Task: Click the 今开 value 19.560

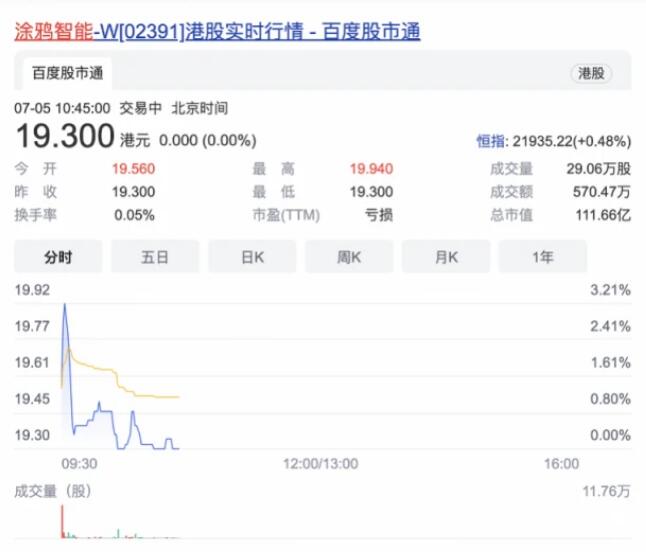Action: (133, 169)
